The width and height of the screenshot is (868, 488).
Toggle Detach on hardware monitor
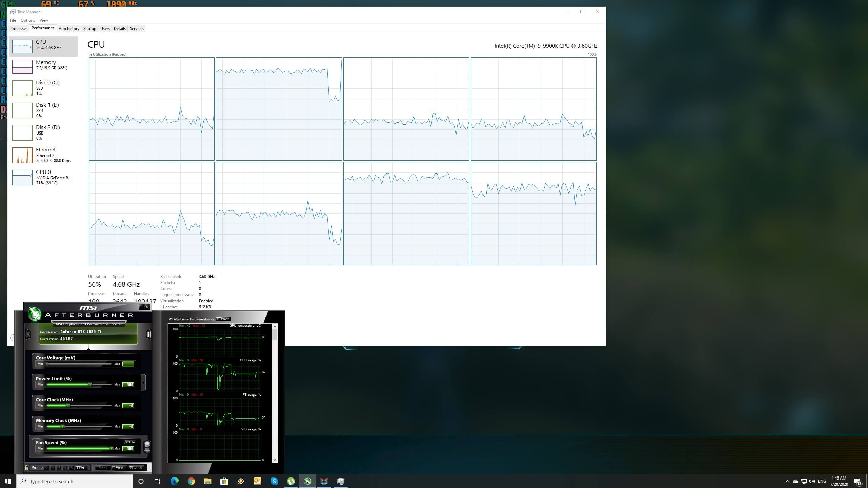click(x=223, y=319)
